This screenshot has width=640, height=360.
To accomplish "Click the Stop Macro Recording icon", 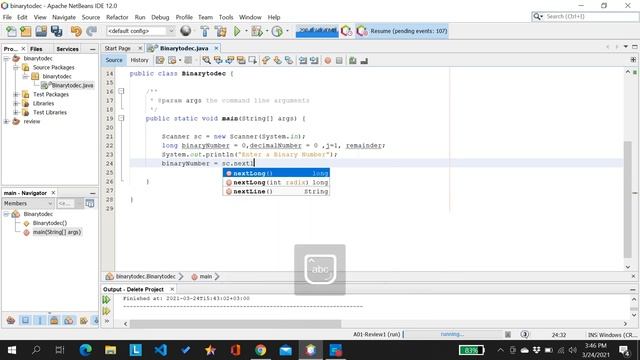I will (x=339, y=60).
